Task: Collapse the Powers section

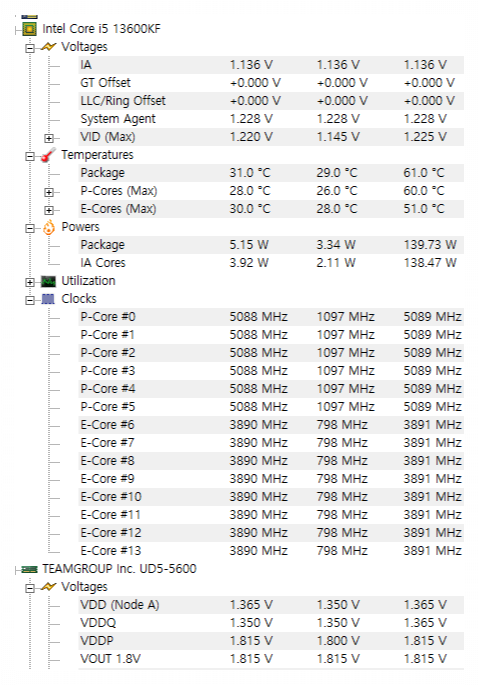Action: 30,228
